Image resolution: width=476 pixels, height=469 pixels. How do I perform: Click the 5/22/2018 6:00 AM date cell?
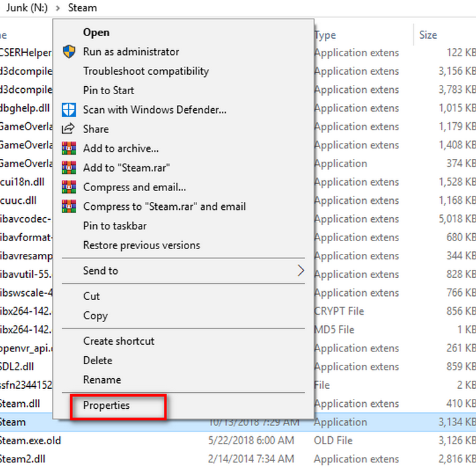coord(251,440)
